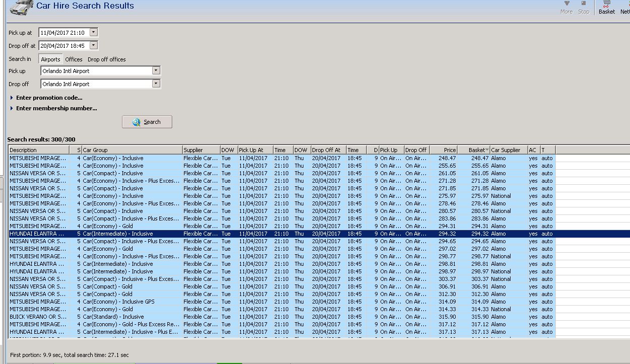Sort by the AC column header
The width and height of the screenshot is (630, 364).
point(533,150)
